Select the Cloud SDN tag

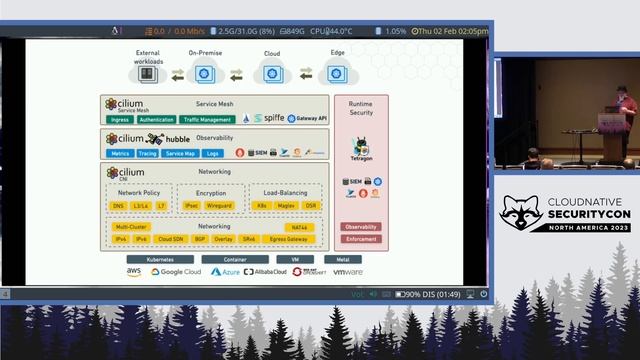(171, 239)
